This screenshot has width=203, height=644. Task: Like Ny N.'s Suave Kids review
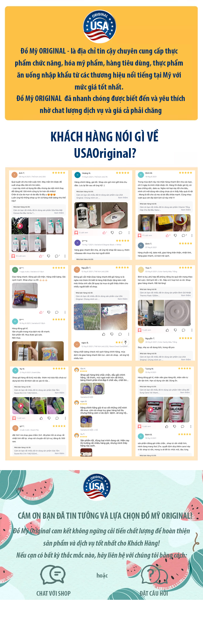pos(41,418)
